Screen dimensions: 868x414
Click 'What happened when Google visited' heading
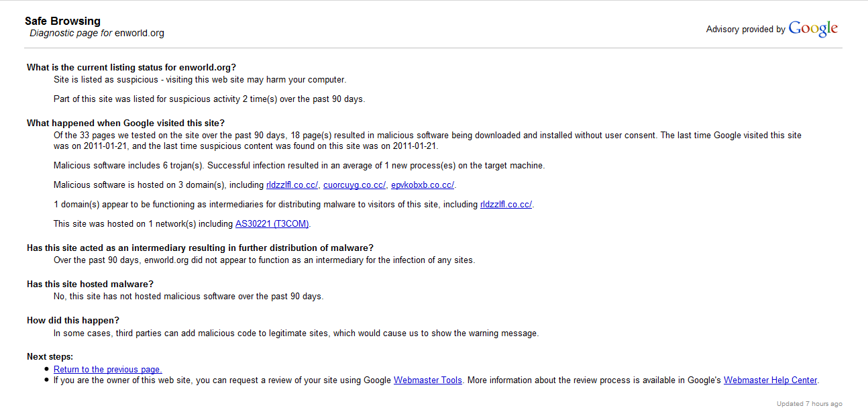pos(125,123)
